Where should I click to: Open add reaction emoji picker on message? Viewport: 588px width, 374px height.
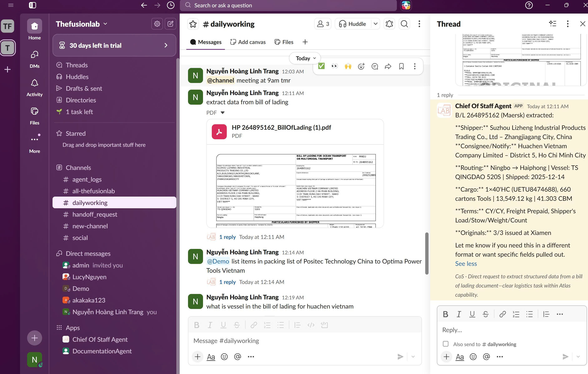pyautogui.click(x=361, y=66)
